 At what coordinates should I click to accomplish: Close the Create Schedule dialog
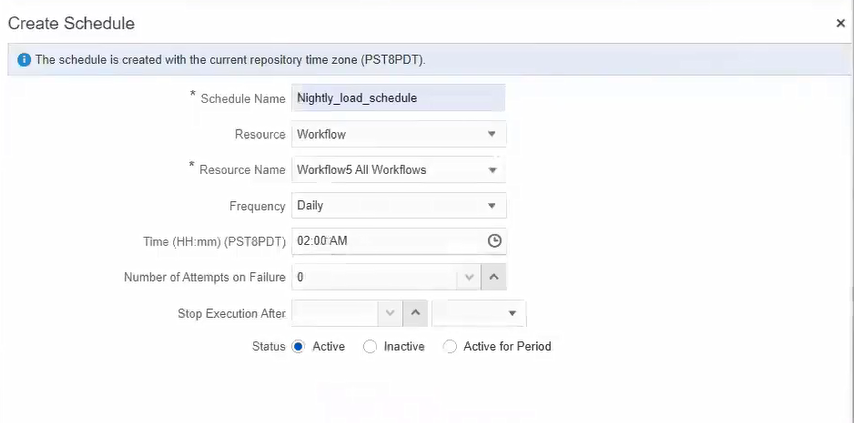(840, 23)
